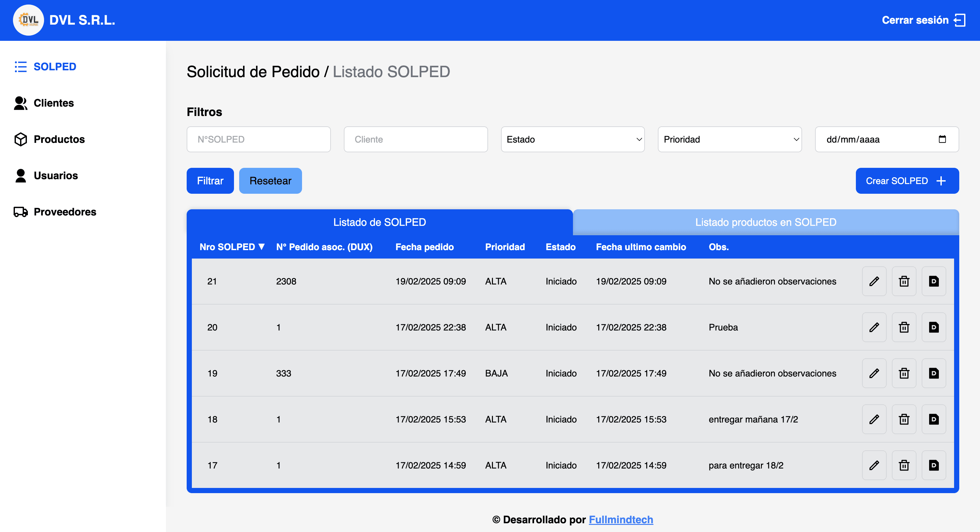Open the document icon for SOLPED 19
Image resolution: width=980 pixels, height=532 pixels.
tap(934, 374)
